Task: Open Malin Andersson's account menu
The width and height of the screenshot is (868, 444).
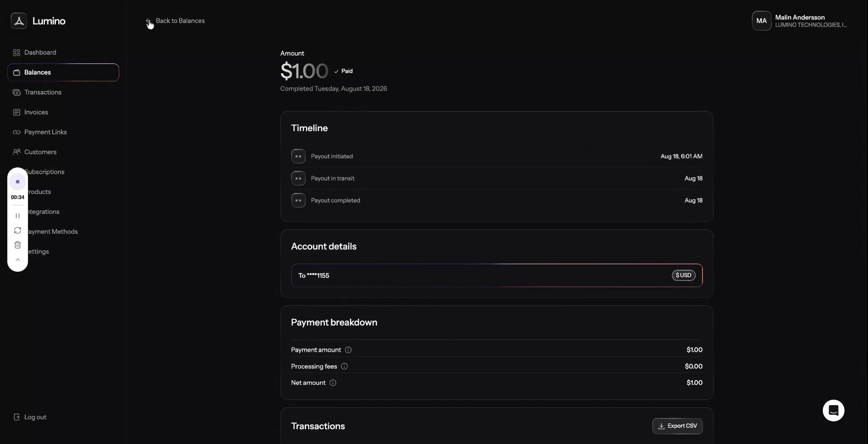Action: [x=800, y=21]
